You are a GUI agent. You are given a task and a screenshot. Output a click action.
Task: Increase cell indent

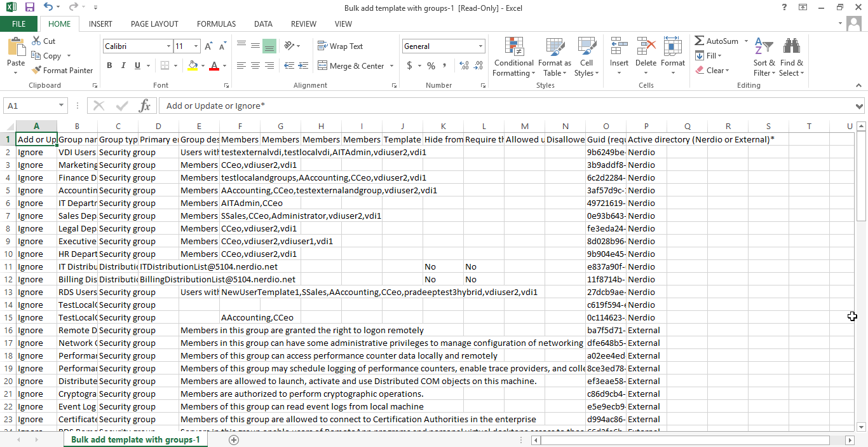click(x=302, y=65)
